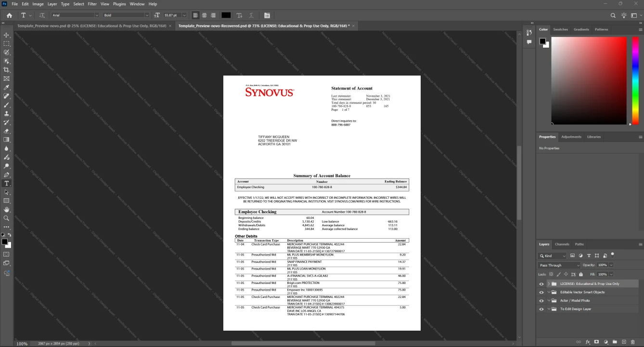Toggle text orientation in options bar
The image size is (644, 347).
(x=42, y=15)
